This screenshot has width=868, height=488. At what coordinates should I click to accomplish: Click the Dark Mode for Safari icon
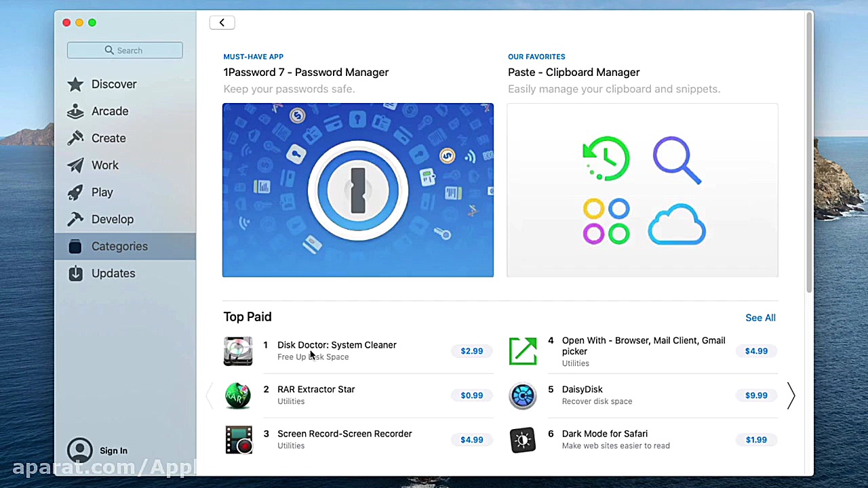(x=523, y=440)
